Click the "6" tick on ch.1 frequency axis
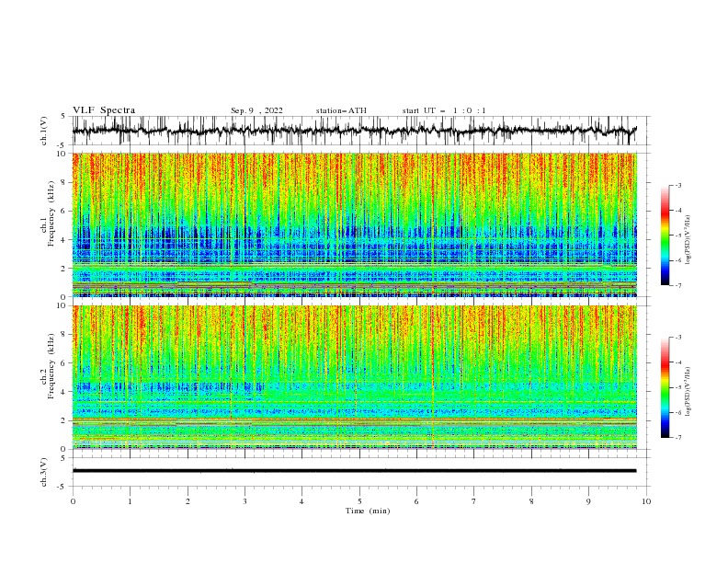The width and height of the screenshot is (728, 563). click(64, 212)
